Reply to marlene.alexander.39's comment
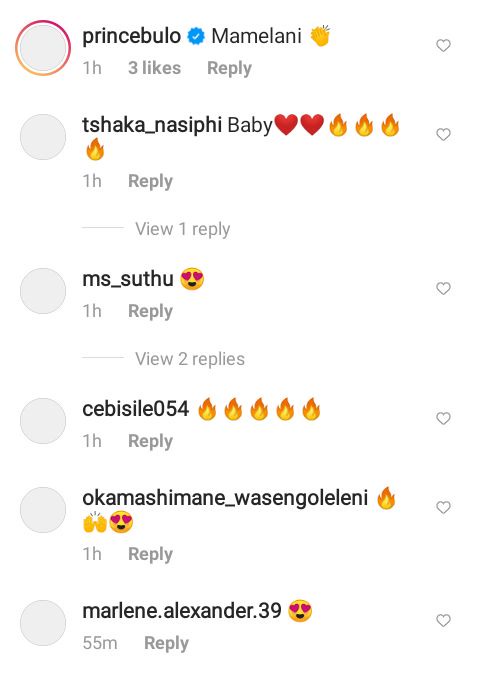The image size is (480, 673). [166, 643]
